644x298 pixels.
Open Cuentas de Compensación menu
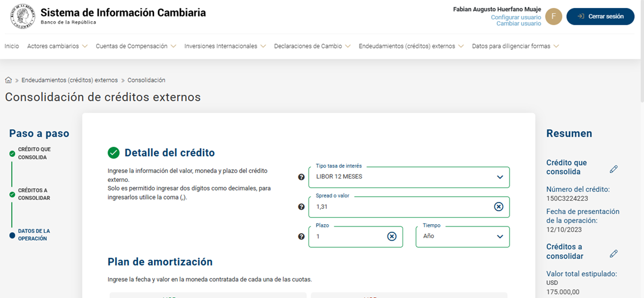tap(136, 46)
